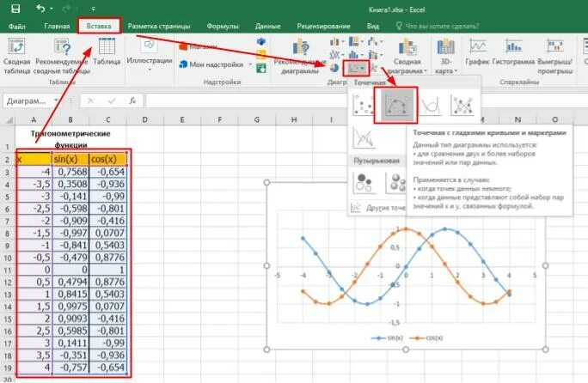Select column A header
Image resolution: width=588 pixels, height=383 pixels.
click(x=34, y=120)
